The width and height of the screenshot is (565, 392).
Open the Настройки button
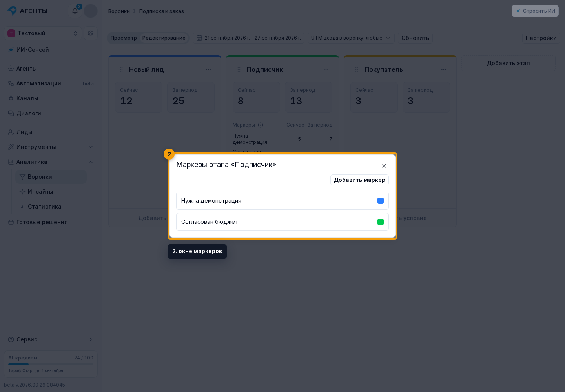541,38
